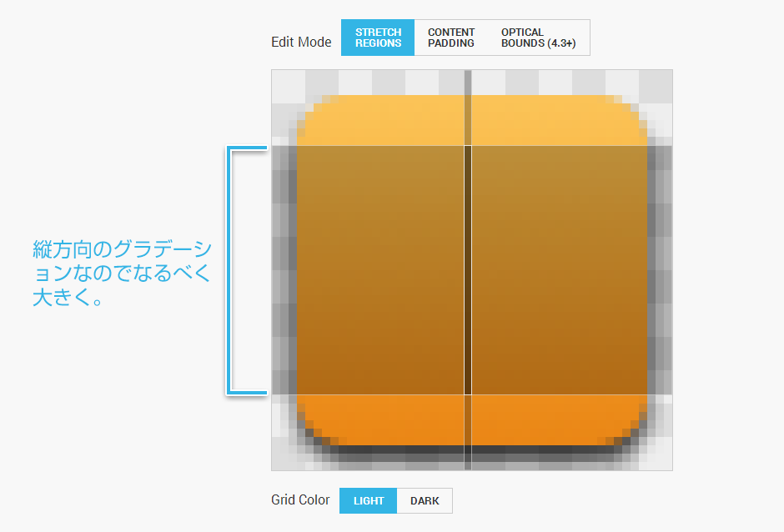Screen dimensions: 784x532
Task: Select the Stretch Regions edit mode
Action: [378, 38]
